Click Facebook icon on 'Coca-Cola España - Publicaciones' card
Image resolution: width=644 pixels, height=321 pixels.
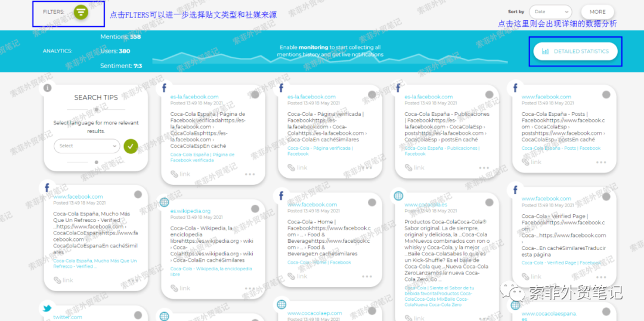coord(398,88)
